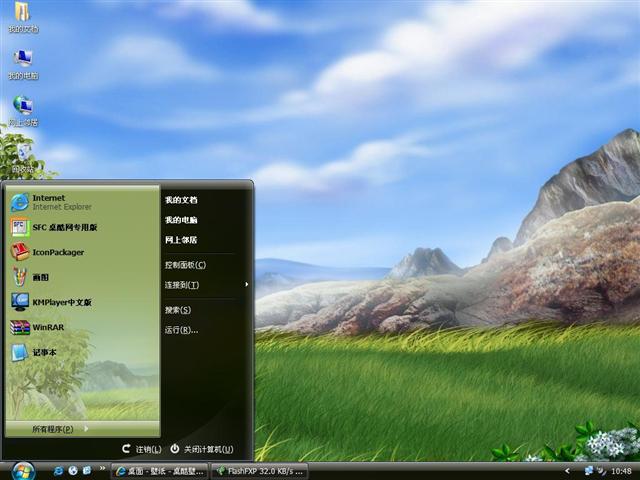The height and width of the screenshot is (480, 640).
Task: Open 我的文档 in Start menu right pane
Action: 181,200
